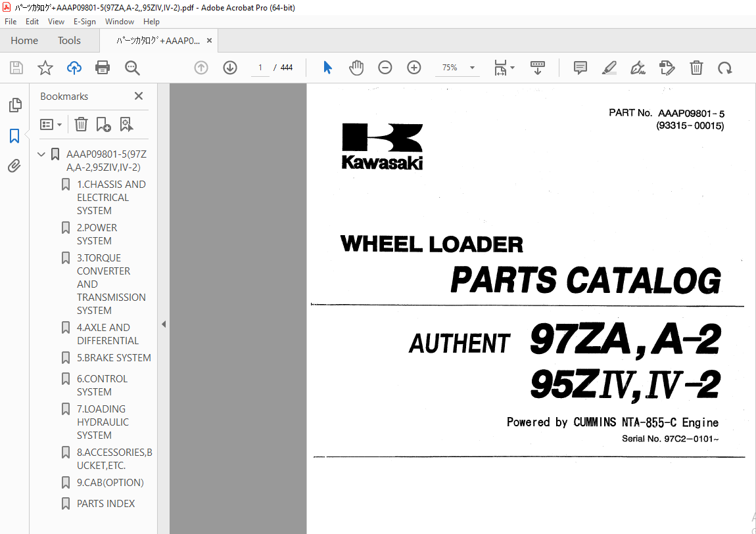This screenshot has width=756, height=534.
Task: Open Edit PDF stamp tool icon
Action: pyautogui.click(x=667, y=68)
